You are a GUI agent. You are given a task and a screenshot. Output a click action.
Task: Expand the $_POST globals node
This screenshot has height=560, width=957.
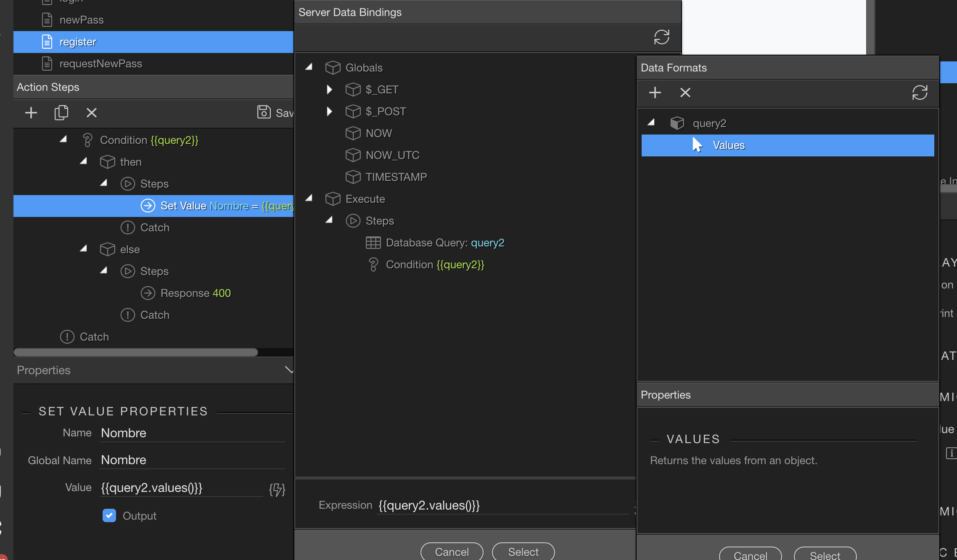(x=330, y=111)
